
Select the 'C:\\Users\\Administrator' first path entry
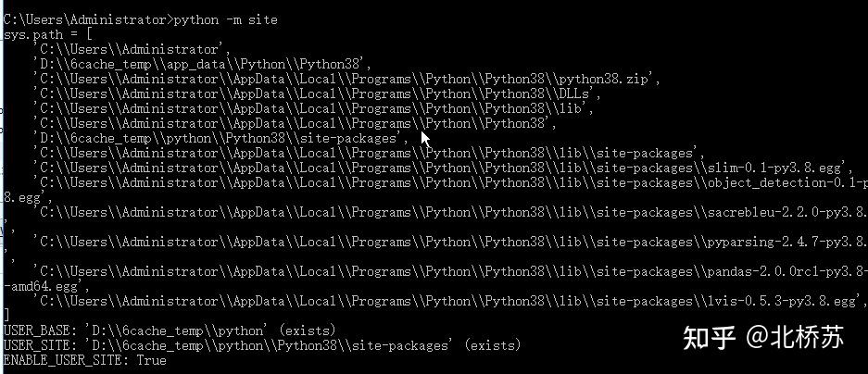pos(132,49)
